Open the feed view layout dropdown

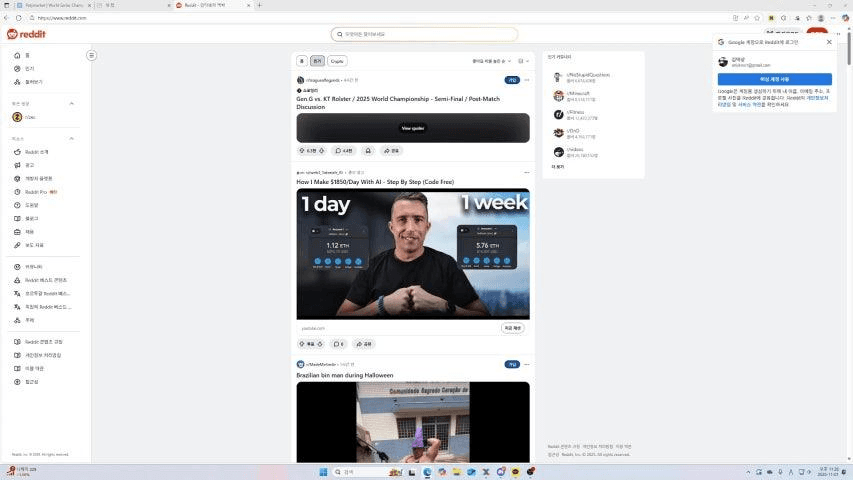[523, 61]
